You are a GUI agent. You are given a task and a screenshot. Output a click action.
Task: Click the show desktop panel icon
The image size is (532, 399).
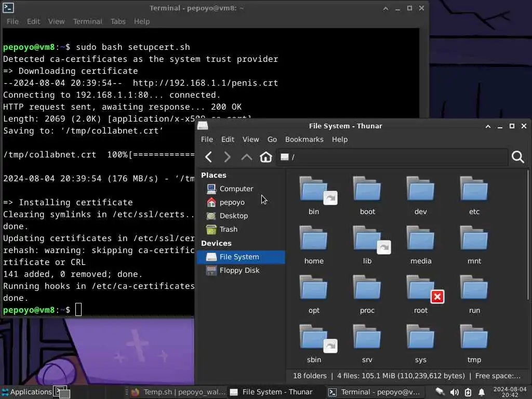coord(62,392)
